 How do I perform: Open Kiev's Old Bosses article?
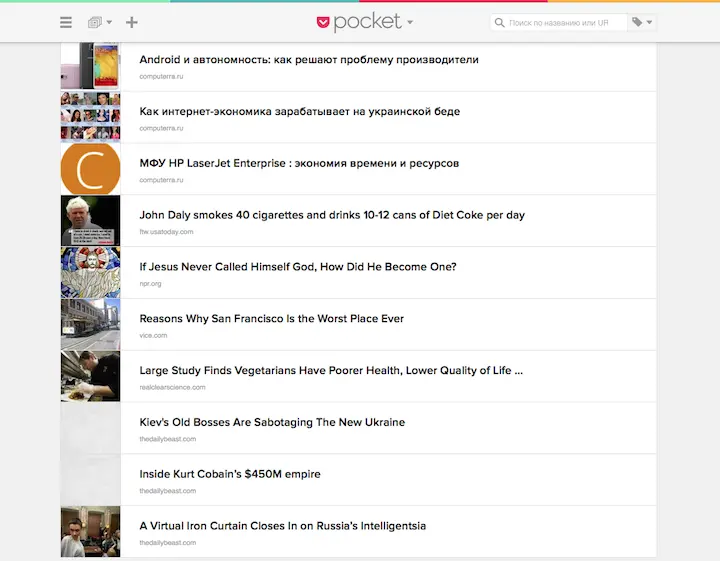271,422
